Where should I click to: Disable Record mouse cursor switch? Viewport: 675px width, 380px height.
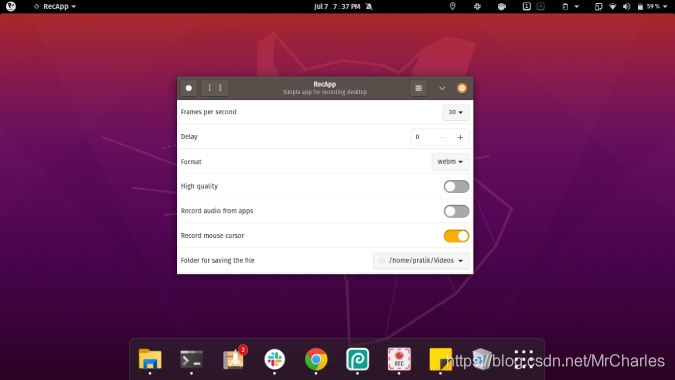456,236
